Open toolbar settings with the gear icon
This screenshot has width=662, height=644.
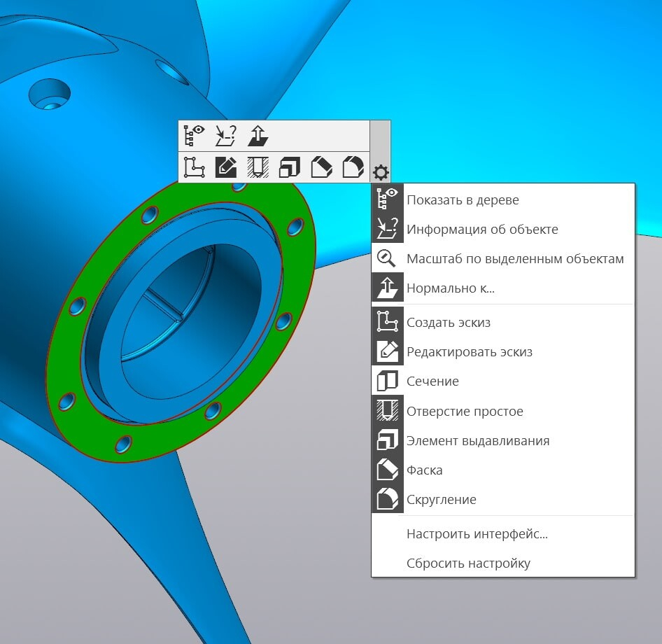coord(381,173)
